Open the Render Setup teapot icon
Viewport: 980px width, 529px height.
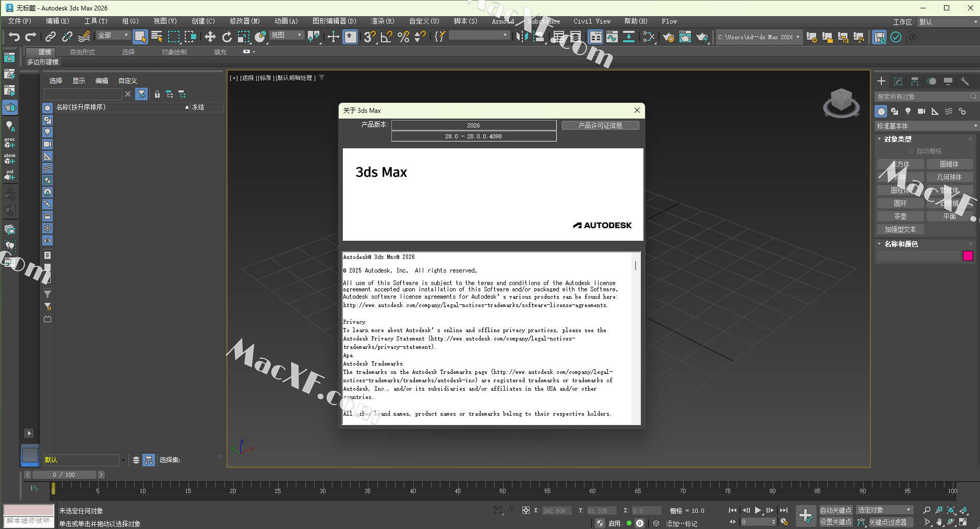(x=668, y=37)
